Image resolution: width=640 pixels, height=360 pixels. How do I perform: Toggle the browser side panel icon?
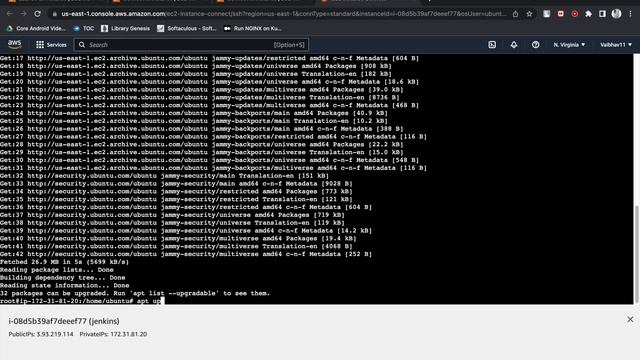click(602, 14)
